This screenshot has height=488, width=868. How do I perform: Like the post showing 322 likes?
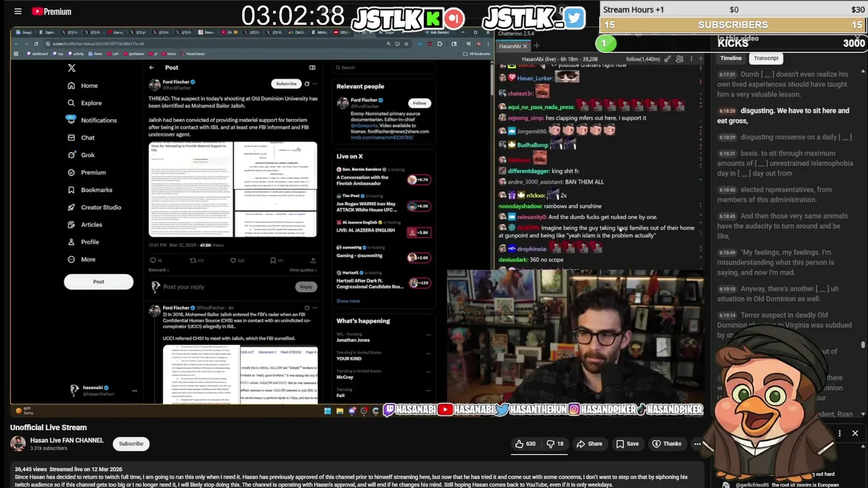pyautogui.click(x=237, y=260)
